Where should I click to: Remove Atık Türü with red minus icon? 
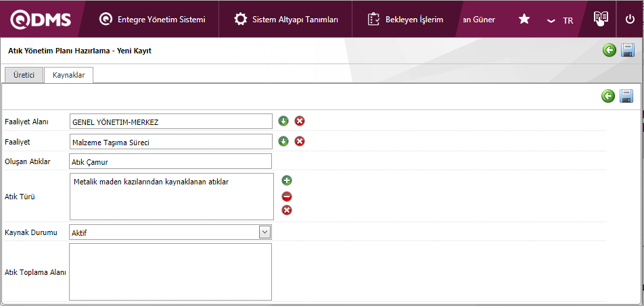[287, 197]
